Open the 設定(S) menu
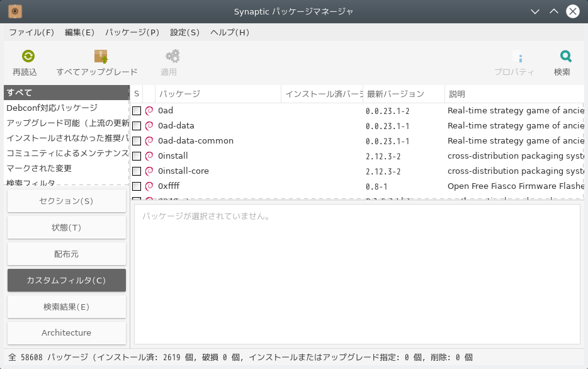The image size is (588, 369). [x=185, y=32]
